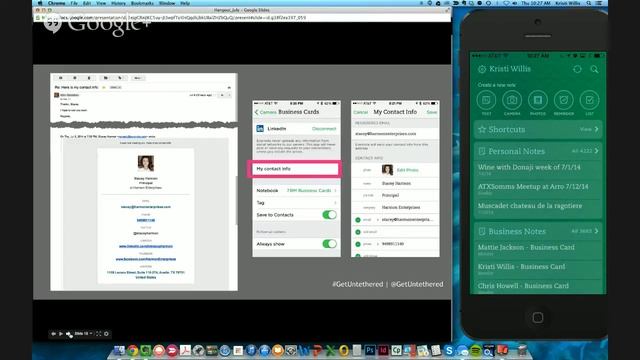Open Evernote settings gear beside Kristi Willis
The image size is (640, 360).
coord(482,69)
